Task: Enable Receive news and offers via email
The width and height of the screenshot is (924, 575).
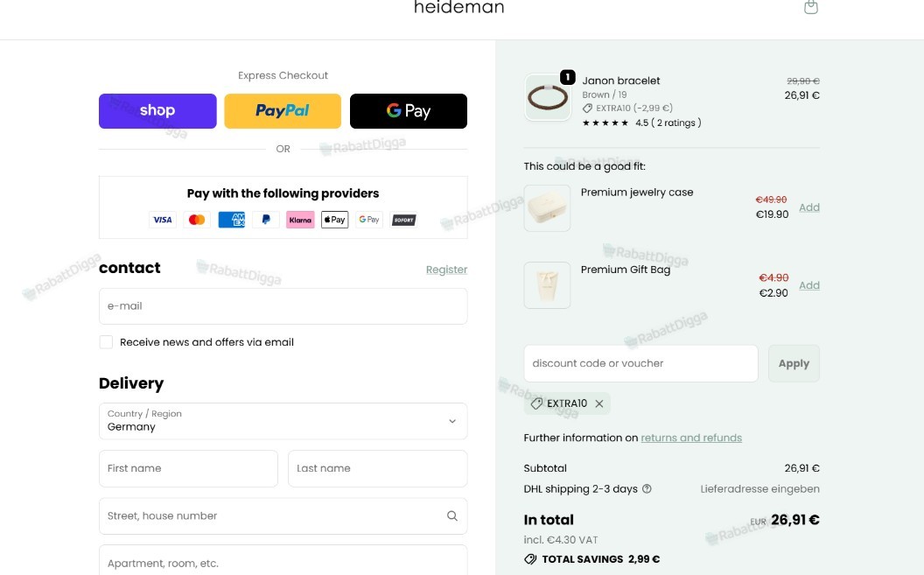Action: pyautogui.click(x=106, y=342)
